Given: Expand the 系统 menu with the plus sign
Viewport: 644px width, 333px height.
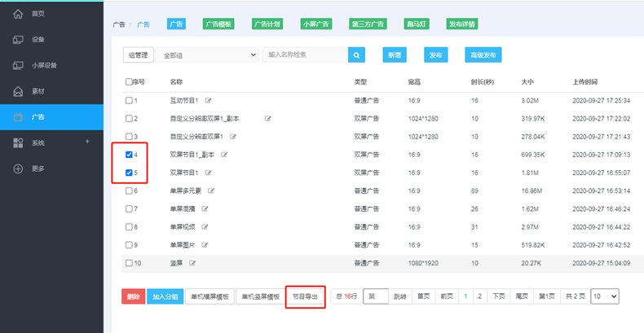Looking at the screenshot, I should tap(87, 142).
